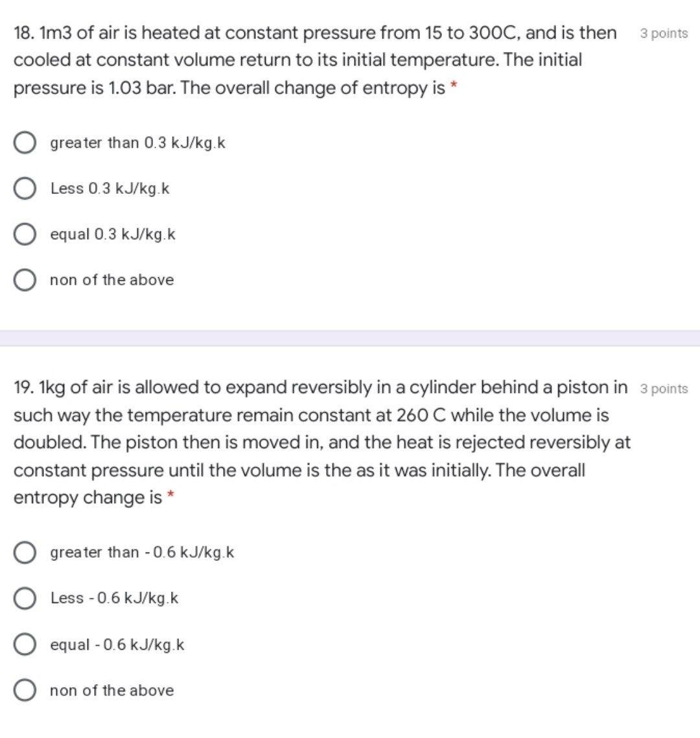Screen dimensions: 700x738
Task: Select the 'greater than -0.6 kJ/kg.k' radio button
Action: 25,552
